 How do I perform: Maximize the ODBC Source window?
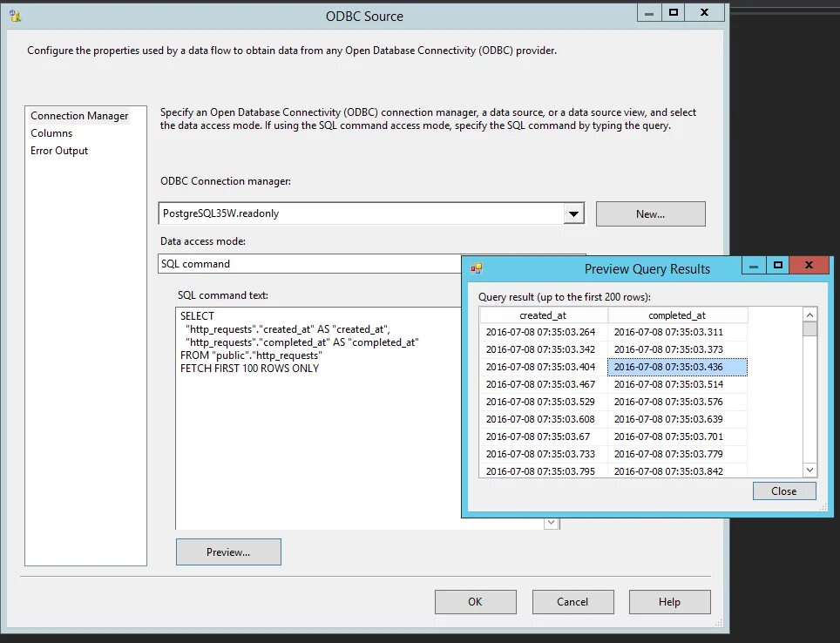pos(674,12)
